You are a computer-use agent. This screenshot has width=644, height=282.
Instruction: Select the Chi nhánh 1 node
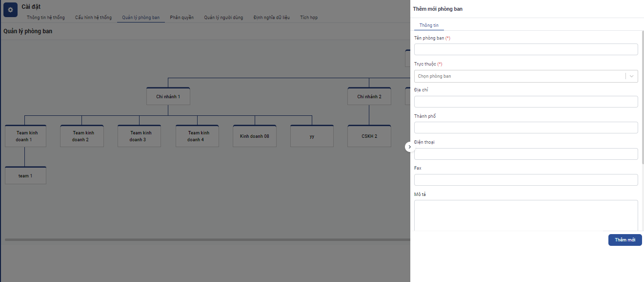(168, 96)
